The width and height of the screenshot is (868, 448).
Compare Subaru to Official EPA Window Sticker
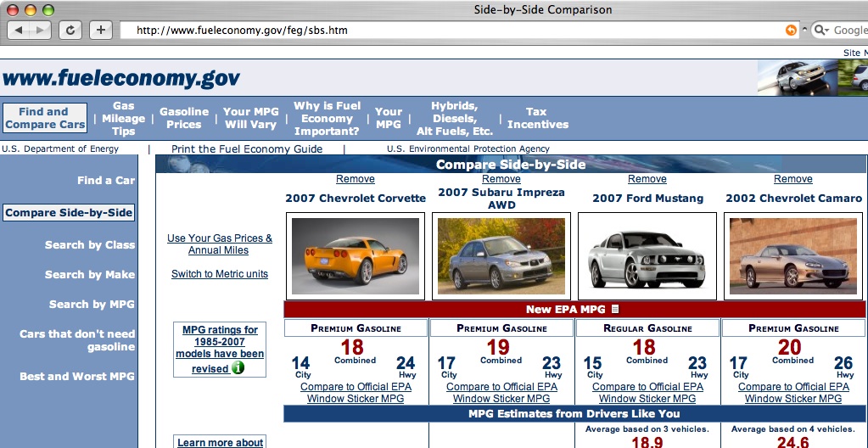pos(501,393)
